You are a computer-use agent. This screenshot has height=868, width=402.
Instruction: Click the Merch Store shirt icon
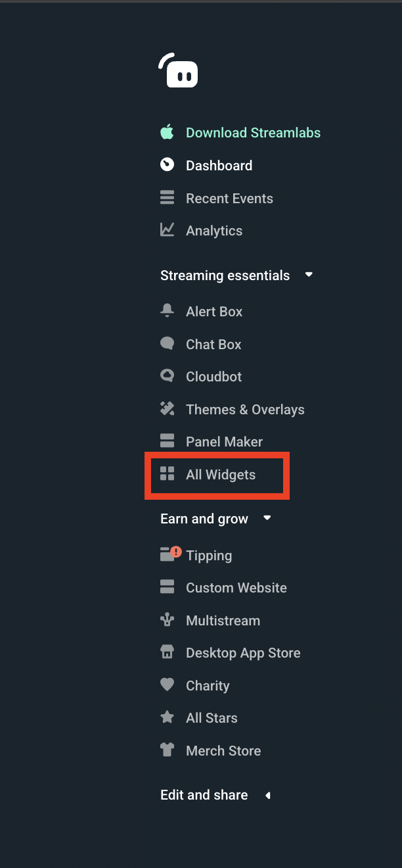click(x=167, y=750)
